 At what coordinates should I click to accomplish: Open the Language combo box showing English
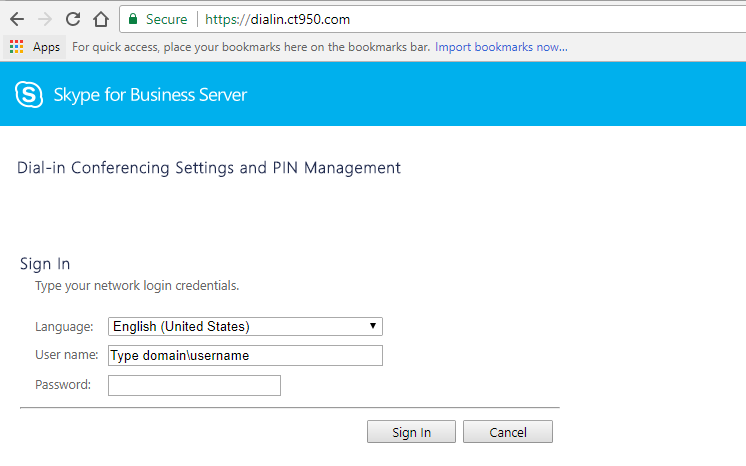click(245, 327)
